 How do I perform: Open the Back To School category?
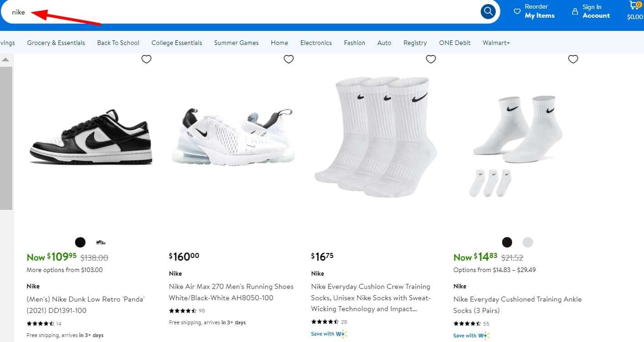[118, 43]
